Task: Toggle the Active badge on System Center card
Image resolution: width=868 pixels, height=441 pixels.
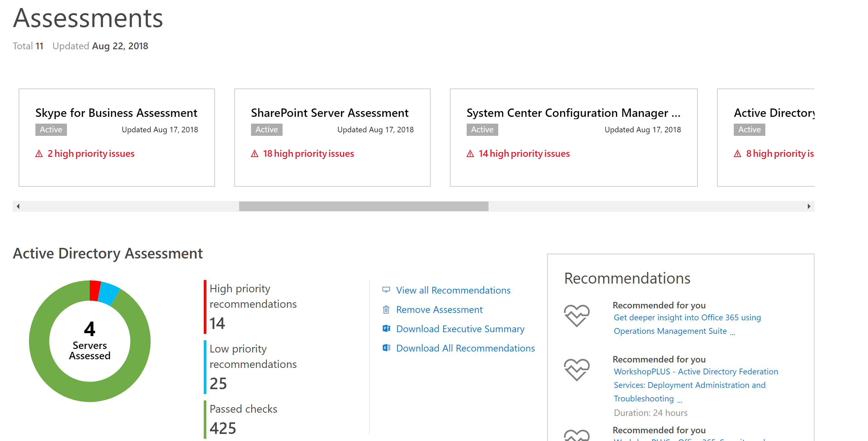Action: coord(482,129)
